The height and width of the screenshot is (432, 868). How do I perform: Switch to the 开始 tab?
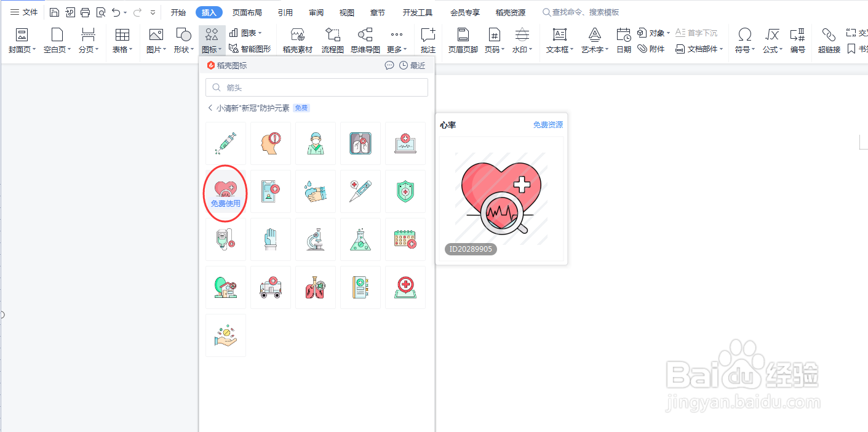click(x=178, y=12)
